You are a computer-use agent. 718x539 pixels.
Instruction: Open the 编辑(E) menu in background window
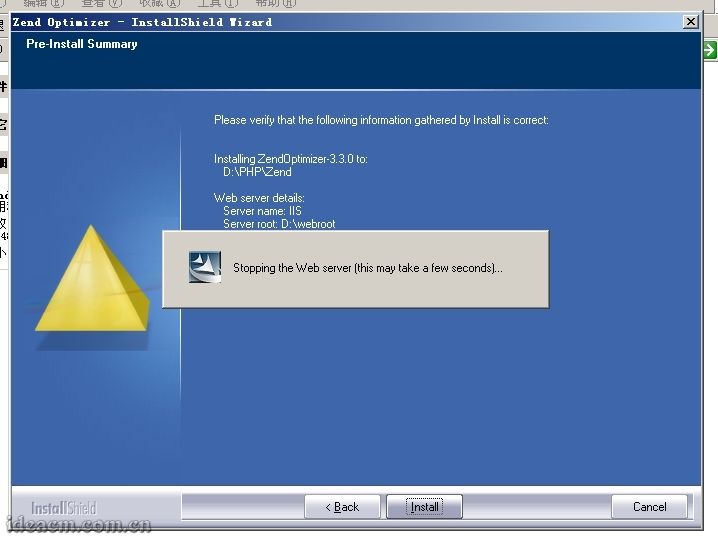[x=43, y=3]
